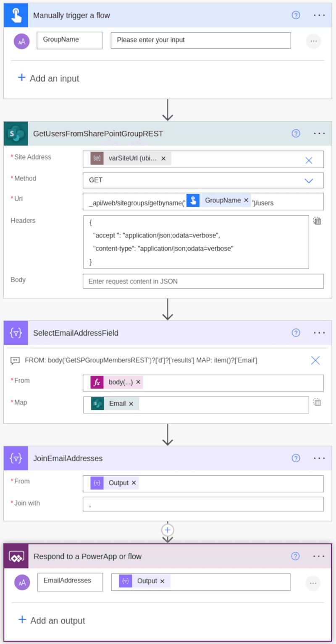
Task: Click the plus to insert a new step
Action: click(168, 530)
